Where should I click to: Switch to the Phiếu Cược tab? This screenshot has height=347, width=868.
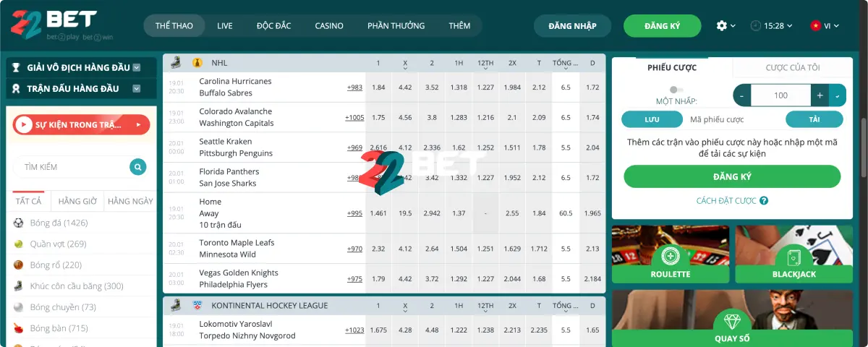(x=672, y=67)
